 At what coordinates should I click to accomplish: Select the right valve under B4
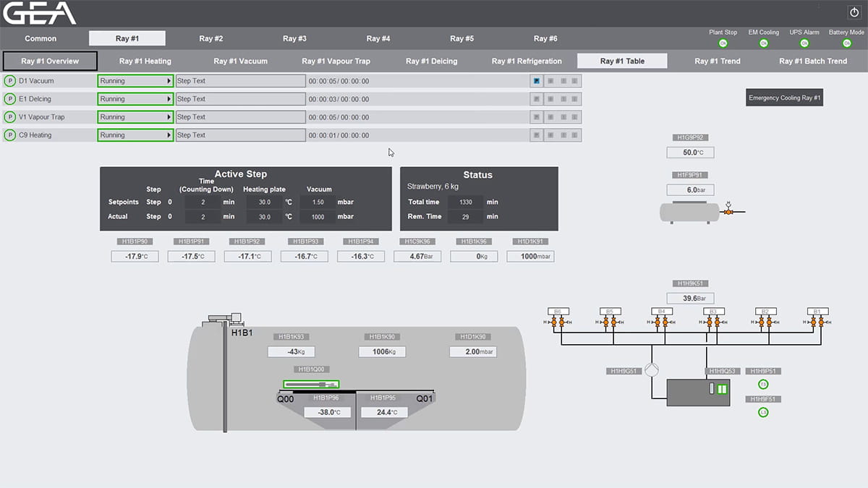pos(665,322)
